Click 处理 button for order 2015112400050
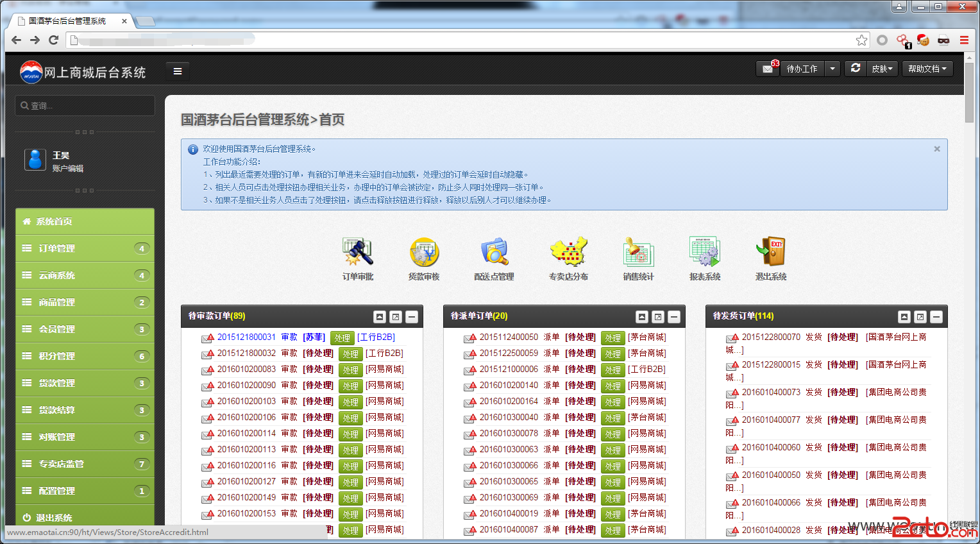Screen dimensions: 980x544 (x=613, y=338)
